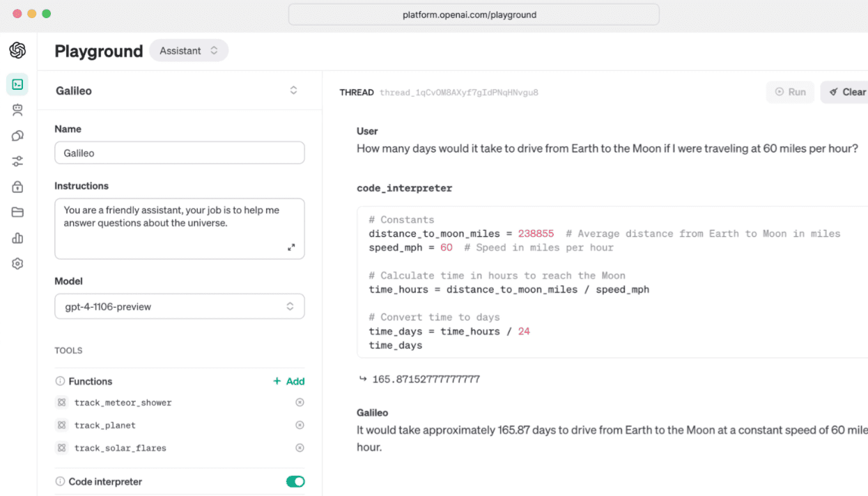The width and height of the screenshot is (868, 496).
Task: Open the track_meteor_shower function entry
Action: pos(123,403)
